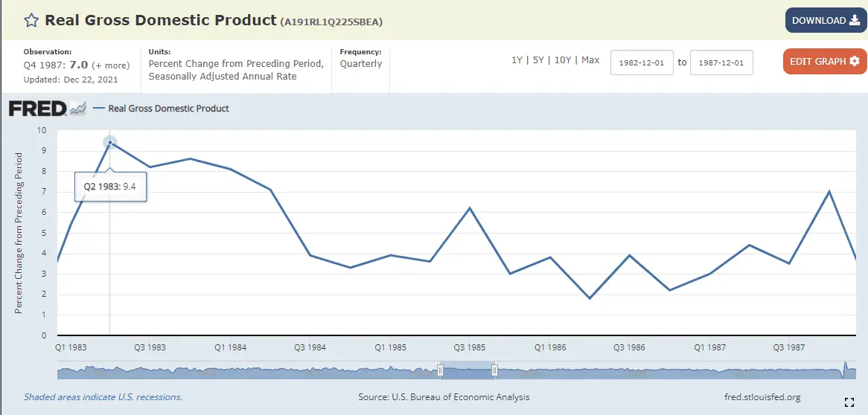
Task: Click the Q2 1983: 9.4 tooltip
Action: [110, 187]
